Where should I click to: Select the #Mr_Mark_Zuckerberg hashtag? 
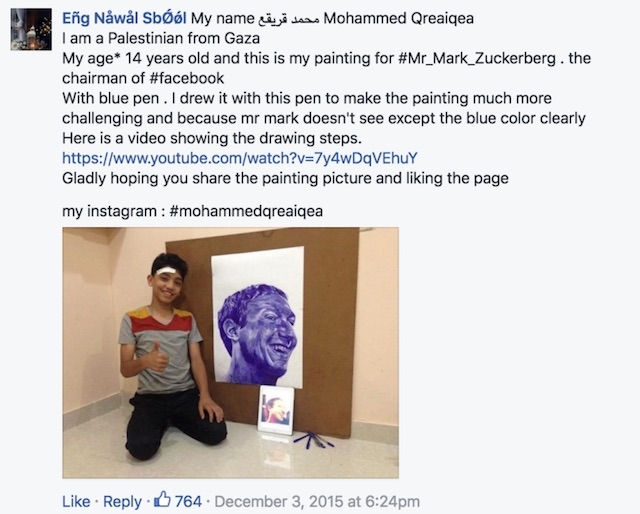477,58
